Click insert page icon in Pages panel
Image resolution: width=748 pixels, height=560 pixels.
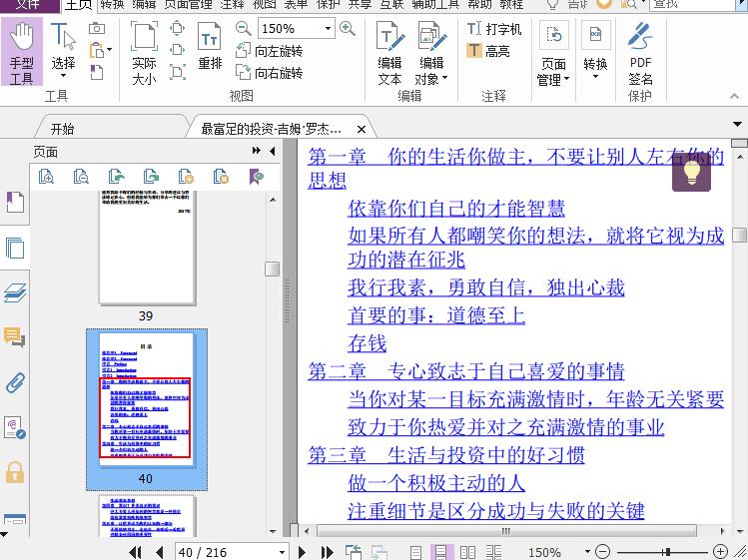[x=186, y=177]
